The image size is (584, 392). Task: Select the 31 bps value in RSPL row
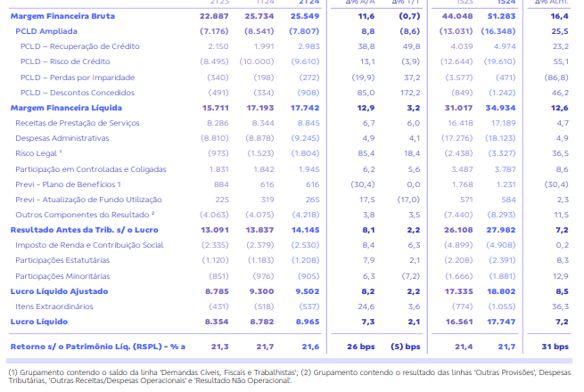[555, 347]
